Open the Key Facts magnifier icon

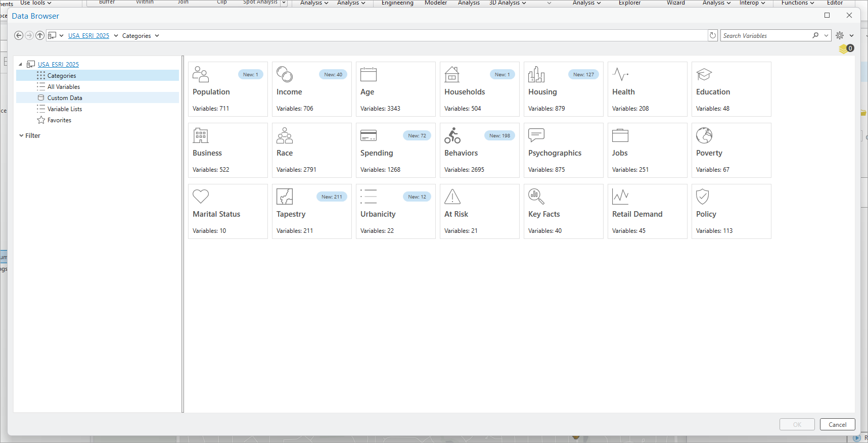[x=536, y=196]
